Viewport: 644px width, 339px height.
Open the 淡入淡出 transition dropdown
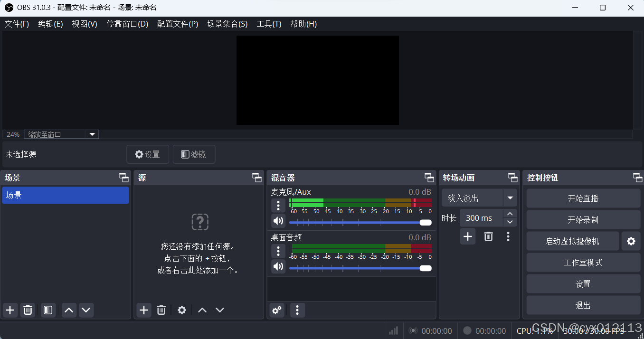pos(510,198)
